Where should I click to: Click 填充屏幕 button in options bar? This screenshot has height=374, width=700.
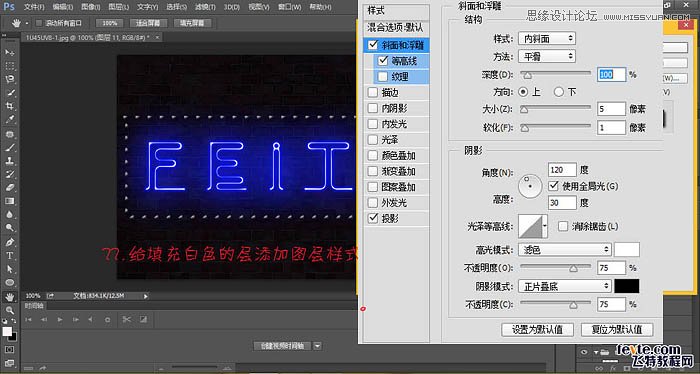pos(192,23)
